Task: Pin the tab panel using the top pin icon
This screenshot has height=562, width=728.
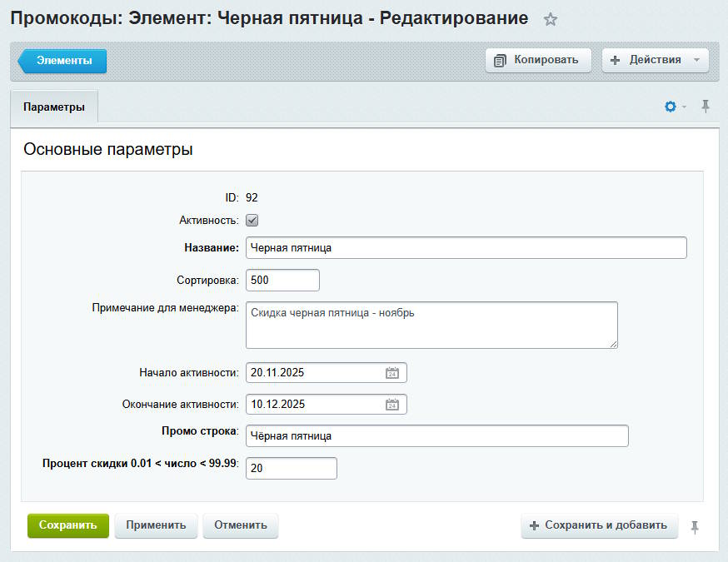Action: coord(706,107)
